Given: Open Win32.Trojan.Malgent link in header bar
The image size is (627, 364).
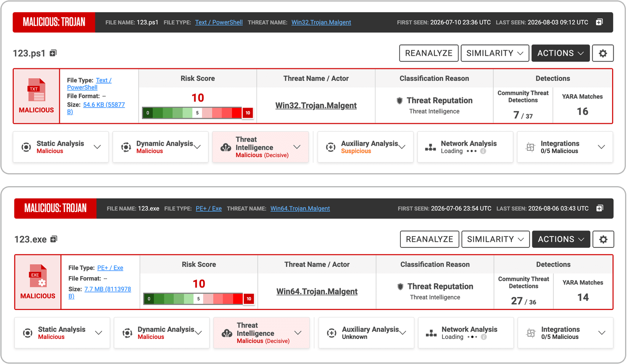Looking at the screenshot, I should click(x=321, y=22).
